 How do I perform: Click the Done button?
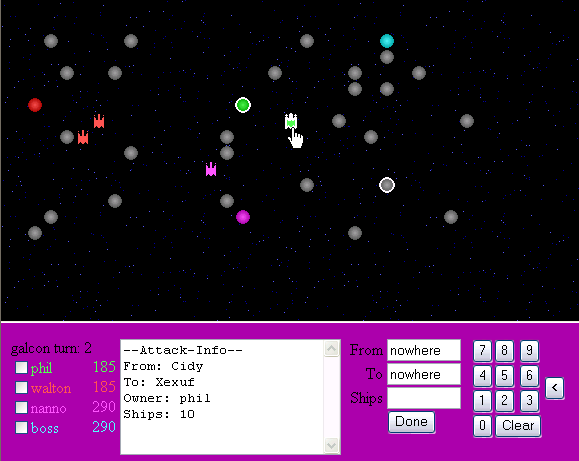tap(411, 422)
